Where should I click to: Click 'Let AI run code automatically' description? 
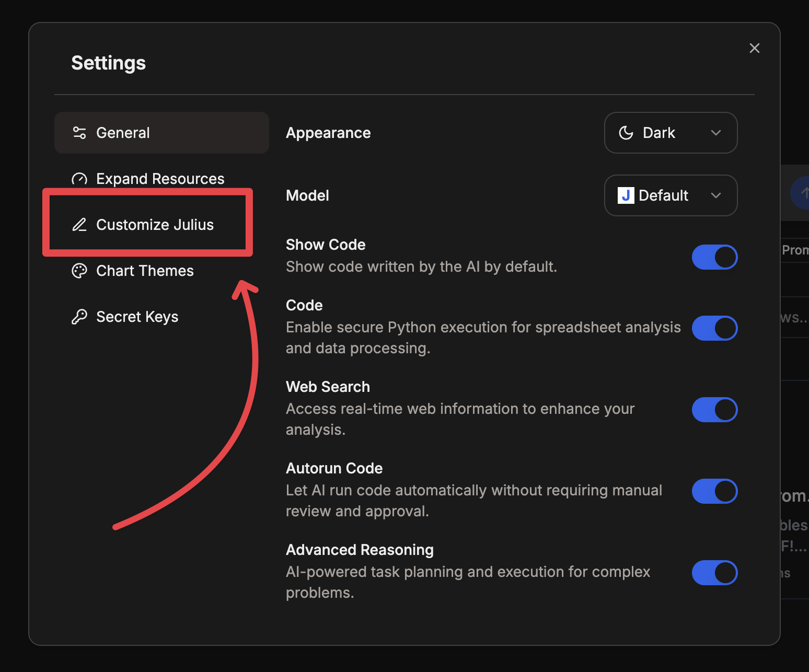(474, 501)
